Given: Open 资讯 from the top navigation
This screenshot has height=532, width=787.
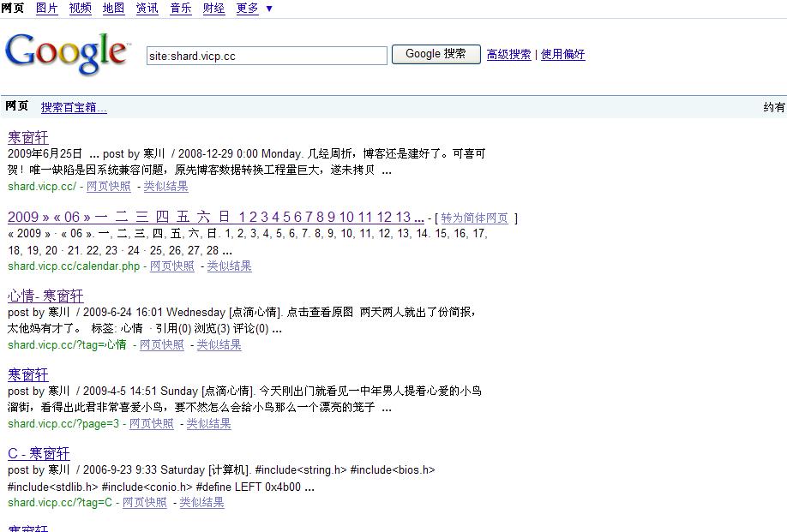Looking at the screenshot, I should [x=147, y=8].
